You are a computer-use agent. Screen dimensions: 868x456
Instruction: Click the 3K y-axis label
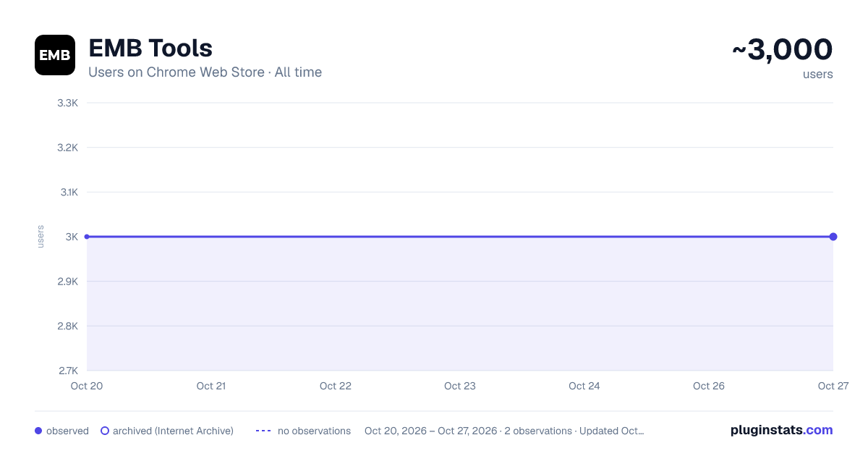72,237
